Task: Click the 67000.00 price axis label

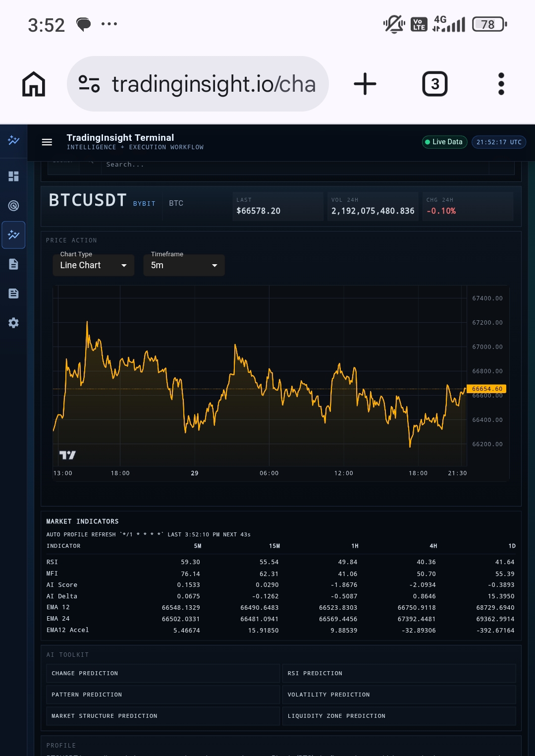Action: click(x=487, y=347)
